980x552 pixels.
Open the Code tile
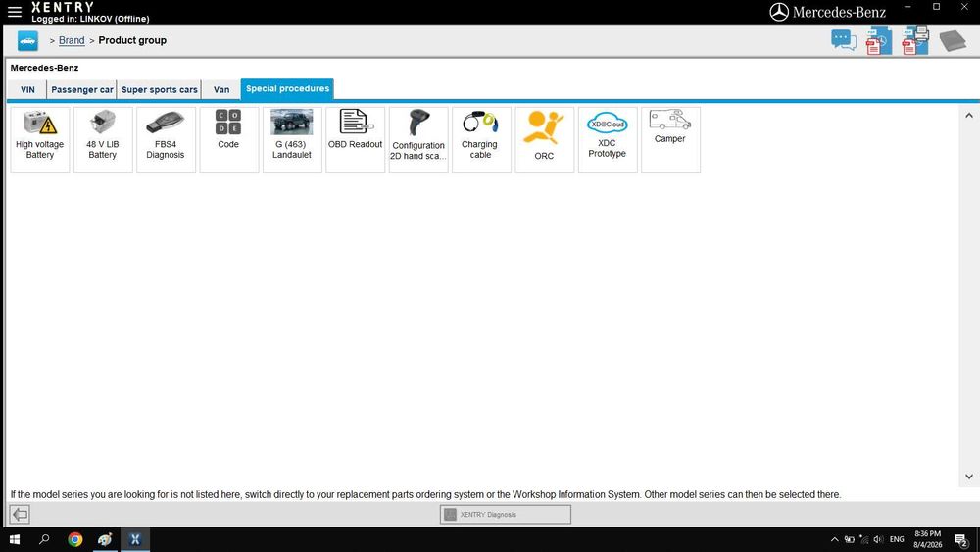click(228, 139)
